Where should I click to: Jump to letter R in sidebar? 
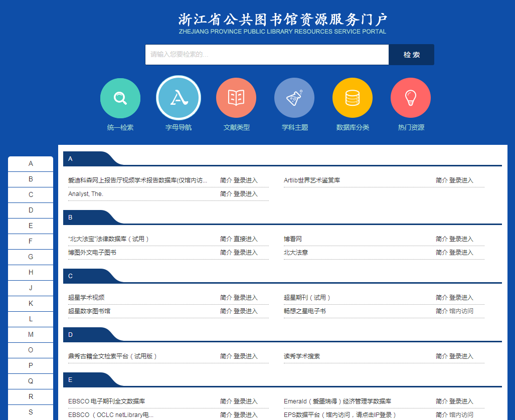click(31, 396)
